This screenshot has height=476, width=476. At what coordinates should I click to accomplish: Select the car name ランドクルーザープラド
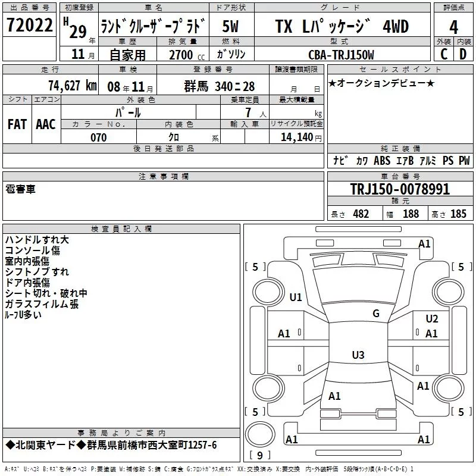[x=154, y=26]
